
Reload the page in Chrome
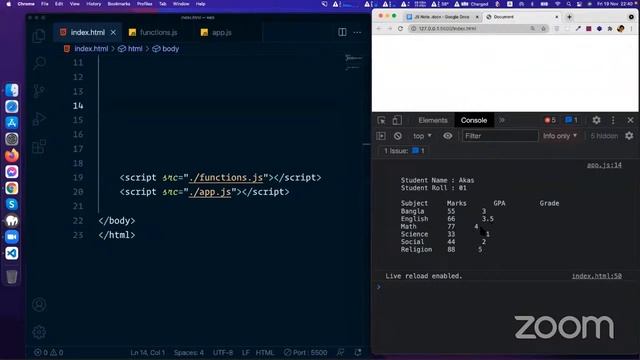(x=400, y=29)
